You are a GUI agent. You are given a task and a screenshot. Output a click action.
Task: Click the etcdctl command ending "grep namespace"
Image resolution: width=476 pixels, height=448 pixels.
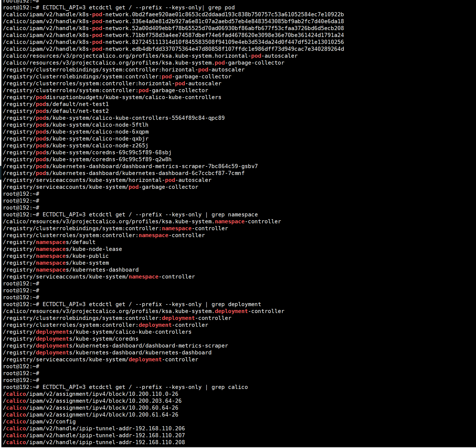coord(150,214)
